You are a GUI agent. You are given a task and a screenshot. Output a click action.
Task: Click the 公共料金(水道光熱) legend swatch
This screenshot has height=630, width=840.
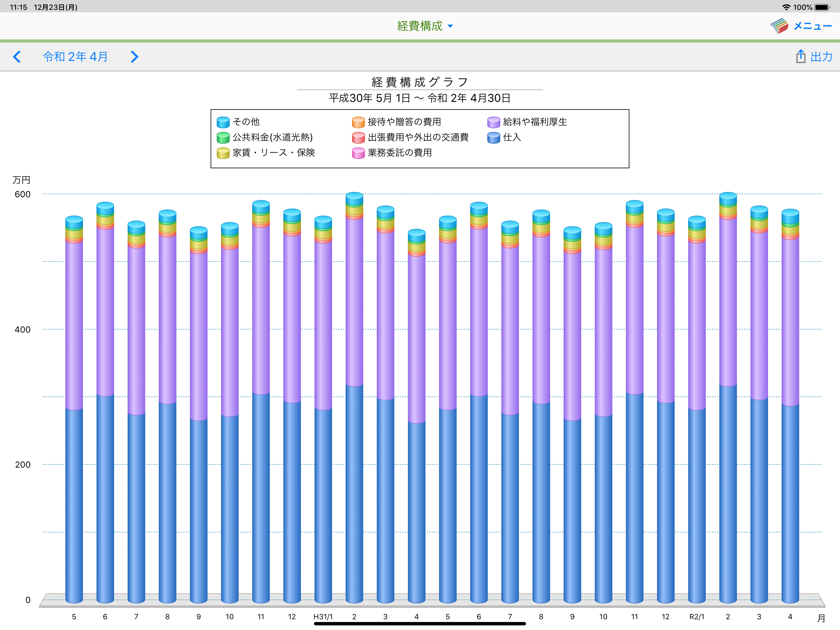click(x=223, y=138)
